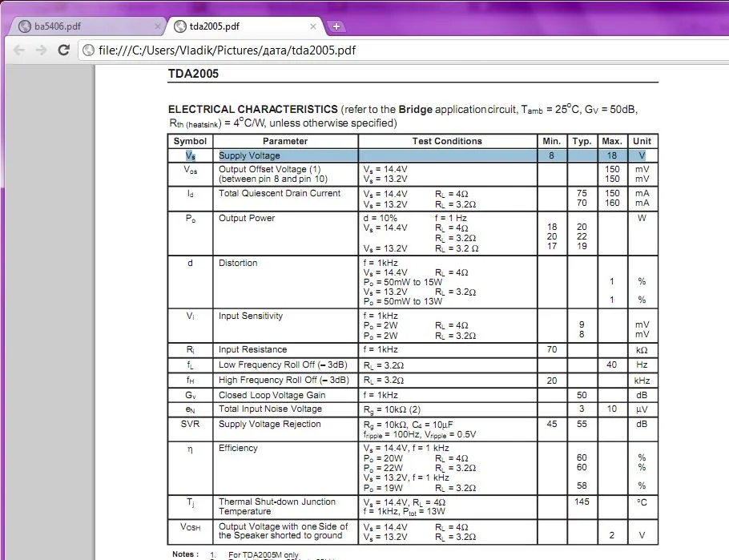Reload the tda2005.pdf page
Screen dimensions: 729x560
64,50
